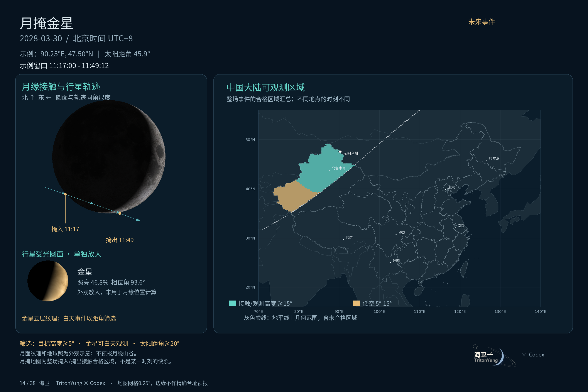Click the crescent Moon image
This screenshot has width=588, height=392.
(109, 157)
